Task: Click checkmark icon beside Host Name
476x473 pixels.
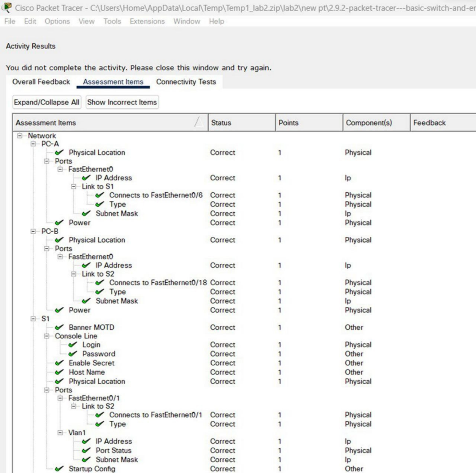Action: pyautogui.click(x=59, y=372)
